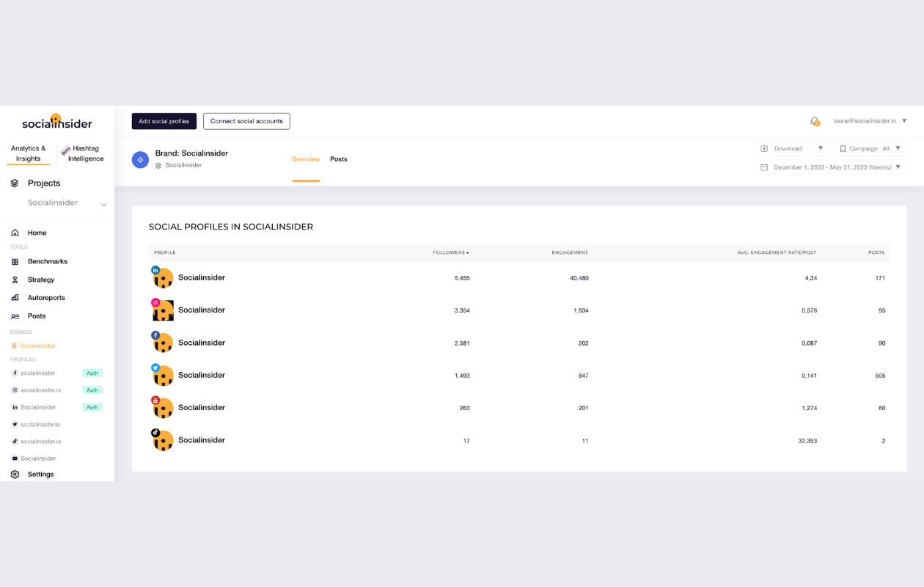Click Add social profiles button
924x587 pixels.
point(164,121)
